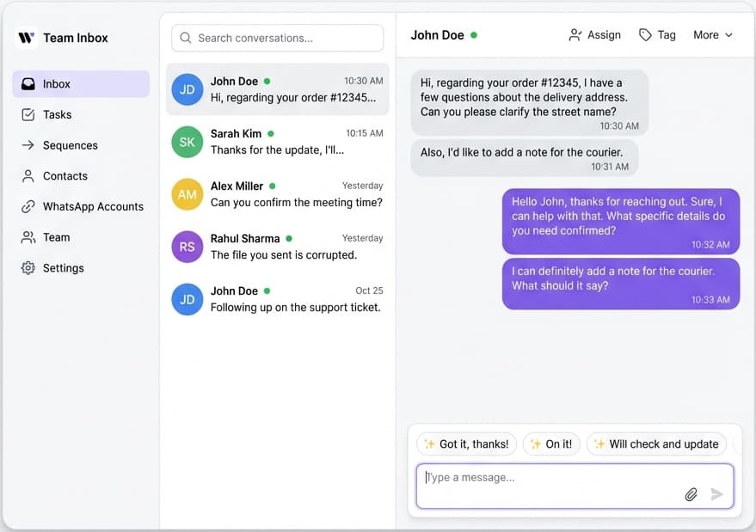The image size is (756, 532).
Task: Click Sarah Kim's green presence dot
Action: tap(270, 134)
